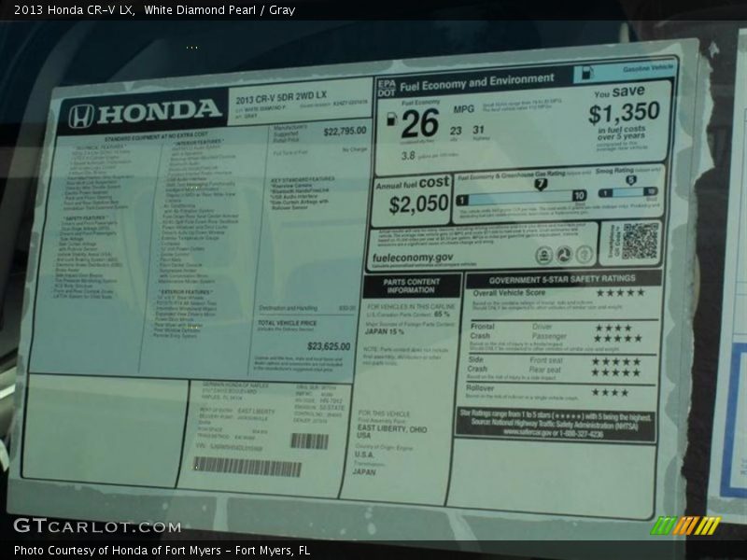Click the QR code on the sticker
The height and width of the screenshot is (560, 747).
(x=641, y=241)
